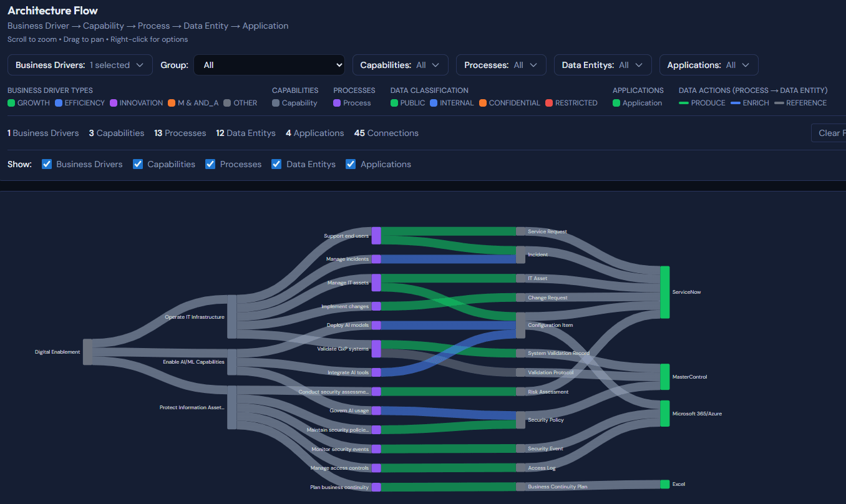The height and width of the screenshot is (504, 846).
Task: Click the EFFICIENCY blue color swatch
Action: (57, 103)
